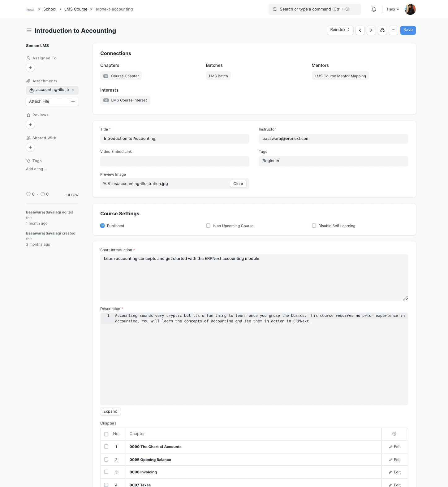Click the School logo icon

tap(30, 10)
